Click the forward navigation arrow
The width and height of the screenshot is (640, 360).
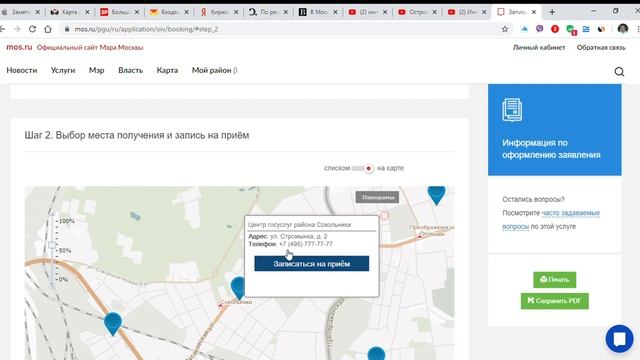point(17,29)
